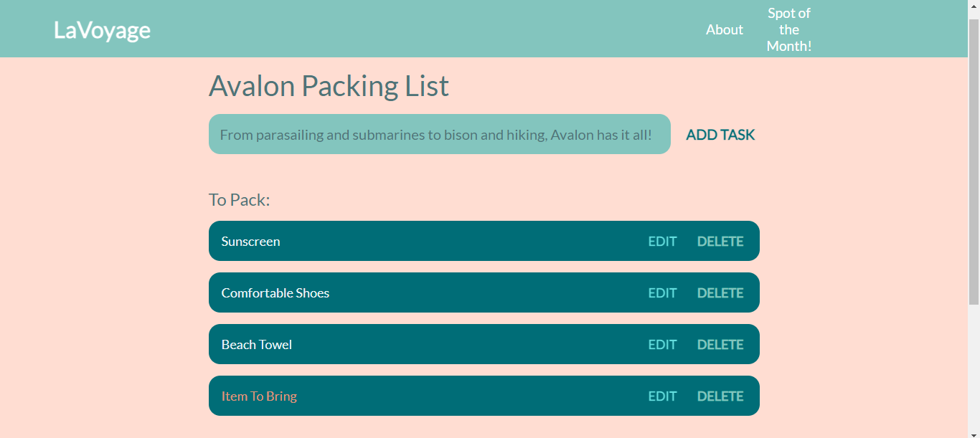Delete the Beach Towel item
The image size is (980, 438).
click(x=720, y=345)
